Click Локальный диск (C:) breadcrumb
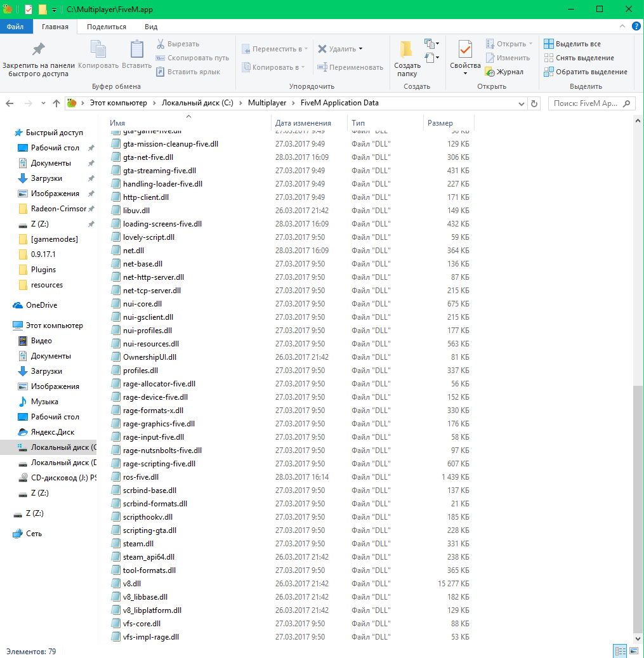 coord(197,103)
